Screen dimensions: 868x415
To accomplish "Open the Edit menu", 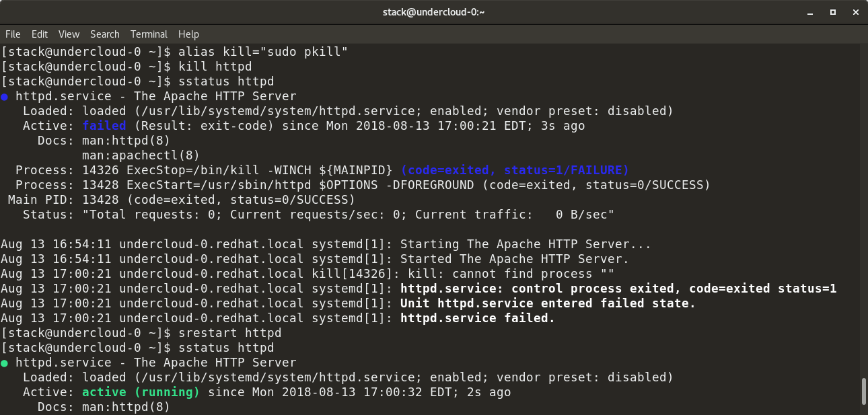I will coord(39,34).
